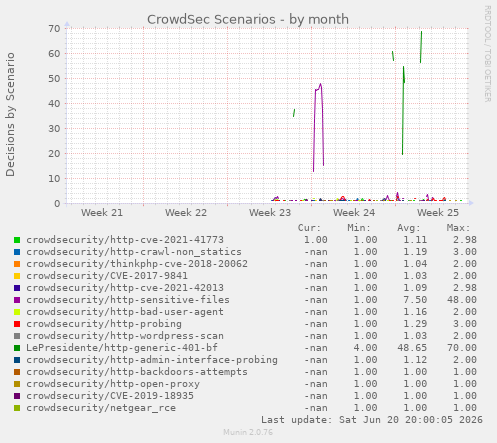Click the 'Avg:' column header
Image resolution: width=497 pixels, height=443 pixels.
[x=409, y=228]
